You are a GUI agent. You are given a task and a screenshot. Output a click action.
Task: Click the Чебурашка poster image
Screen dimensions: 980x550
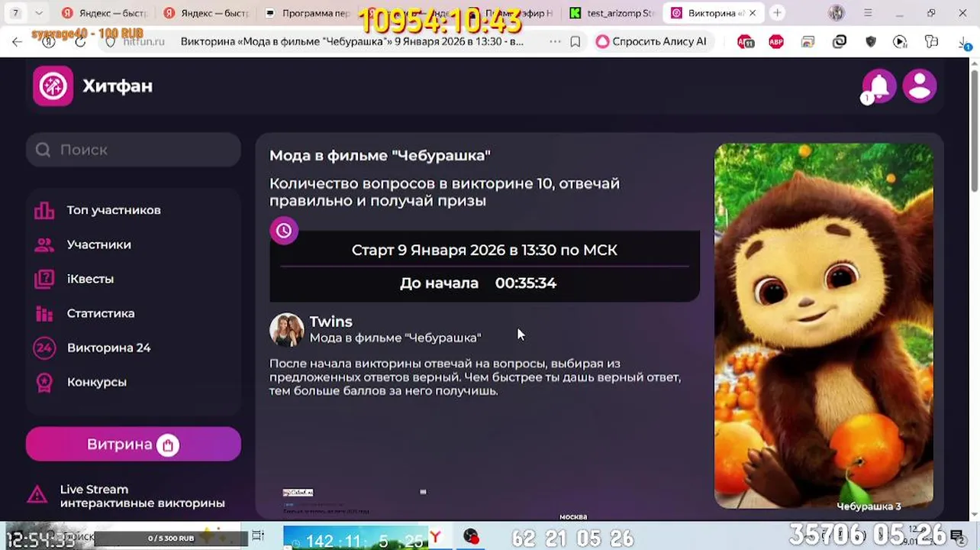824,325
